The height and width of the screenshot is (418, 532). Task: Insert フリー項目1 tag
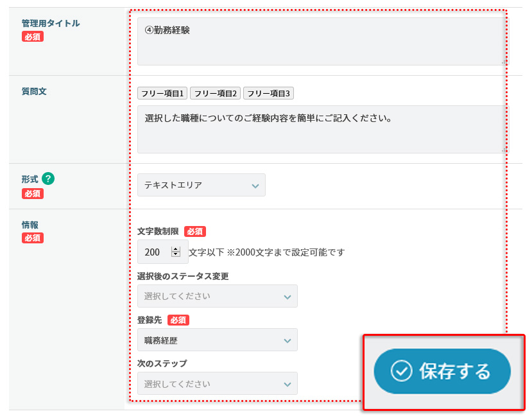coord(162,94)
